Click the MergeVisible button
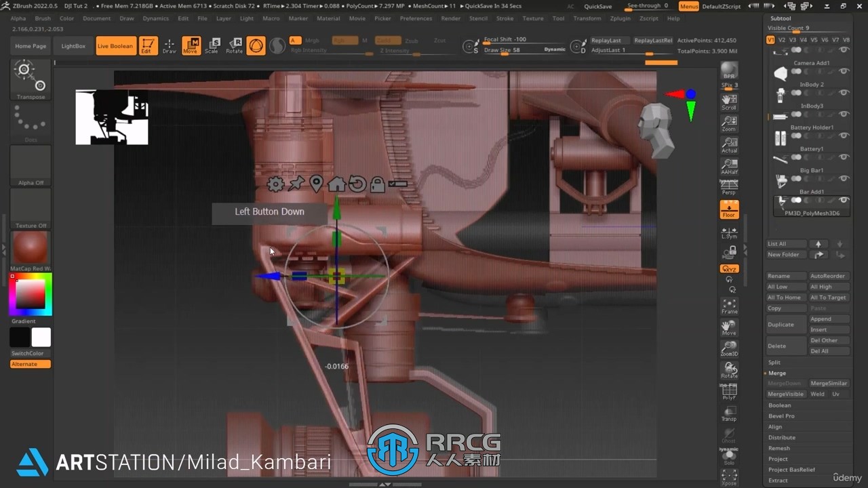 [786, 394]
